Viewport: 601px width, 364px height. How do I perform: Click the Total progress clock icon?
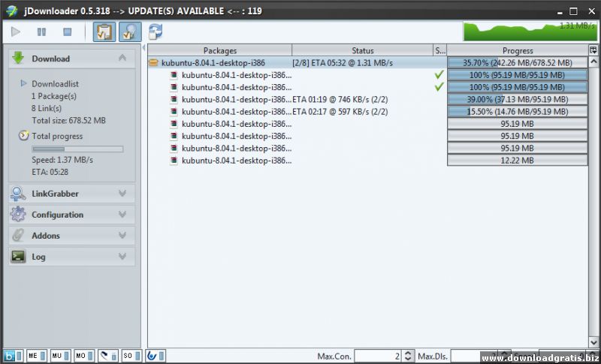[24, 136]
